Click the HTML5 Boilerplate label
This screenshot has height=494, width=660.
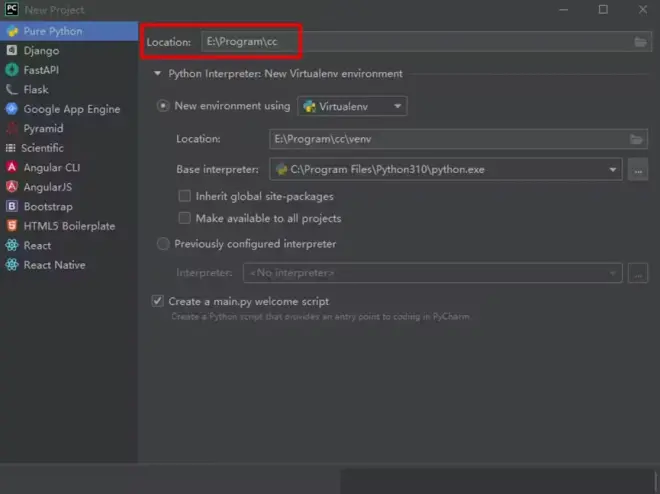(69, 226)
